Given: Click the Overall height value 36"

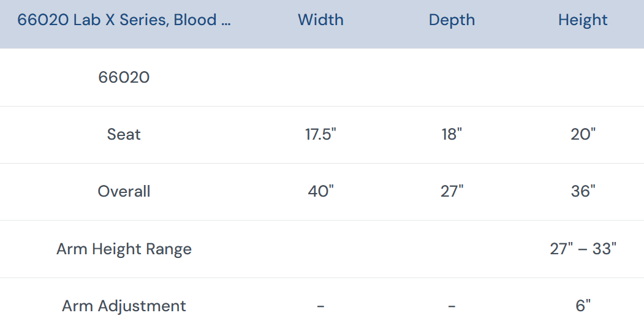Looking at the screenshot, I should pos(583,191).
